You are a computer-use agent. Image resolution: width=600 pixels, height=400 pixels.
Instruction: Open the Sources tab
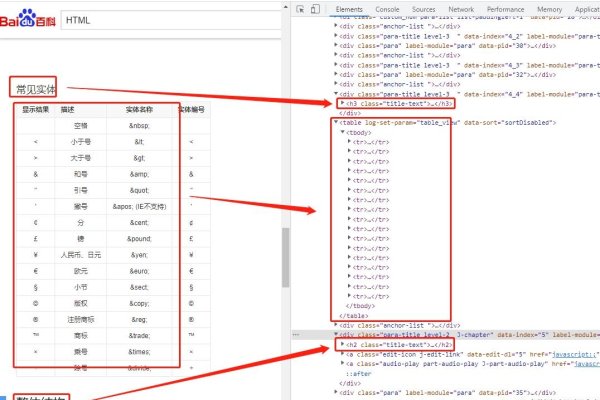click(424, 8)
